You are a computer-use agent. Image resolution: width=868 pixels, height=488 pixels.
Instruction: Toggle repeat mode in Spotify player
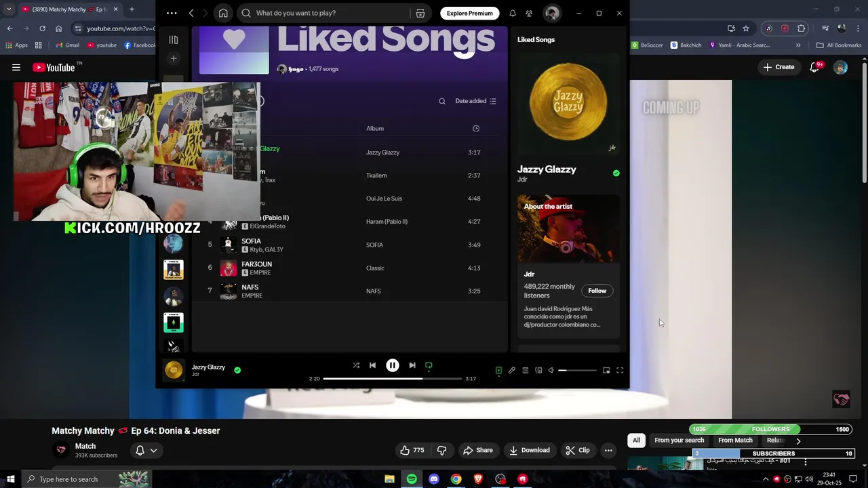[429, 365]
